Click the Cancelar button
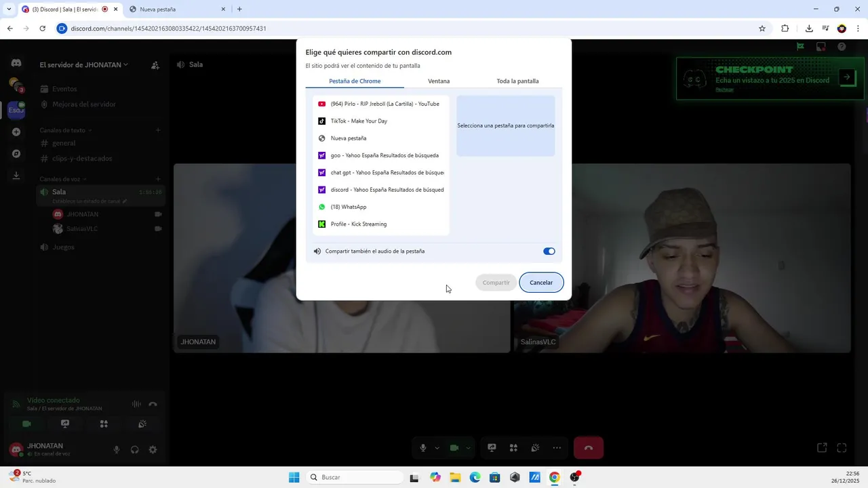This screenshot has width=868, height=488. (x=541, y=283)
